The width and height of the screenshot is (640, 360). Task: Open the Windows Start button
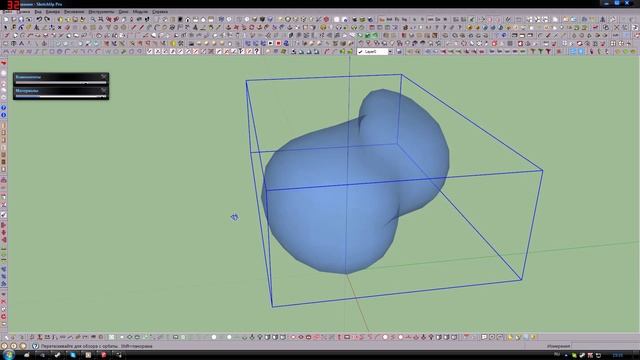click(x=9, y=355)
